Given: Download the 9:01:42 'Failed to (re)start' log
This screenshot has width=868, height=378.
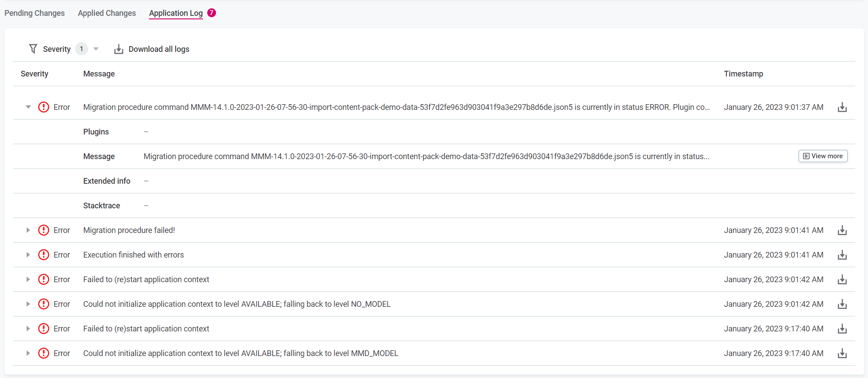Looking at the screenshot, I should click(x=842, y=280).
